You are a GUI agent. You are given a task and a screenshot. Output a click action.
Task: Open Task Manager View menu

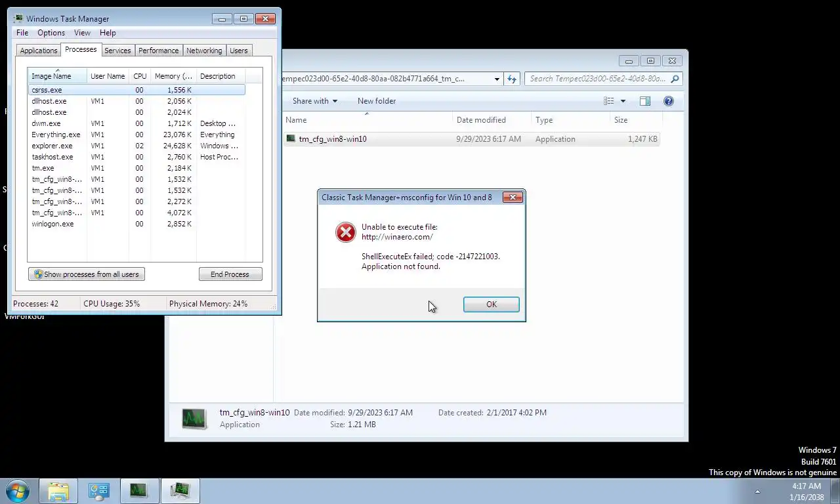82,33
